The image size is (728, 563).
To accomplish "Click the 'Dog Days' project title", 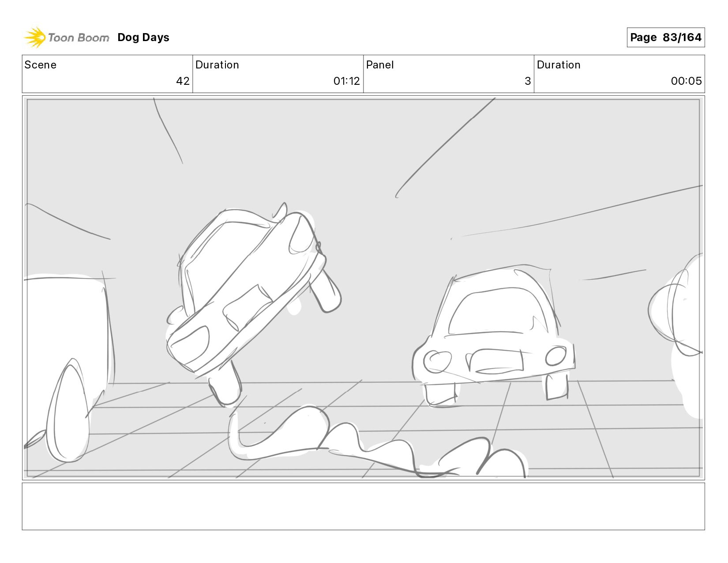I will click(x=143, y=38).
